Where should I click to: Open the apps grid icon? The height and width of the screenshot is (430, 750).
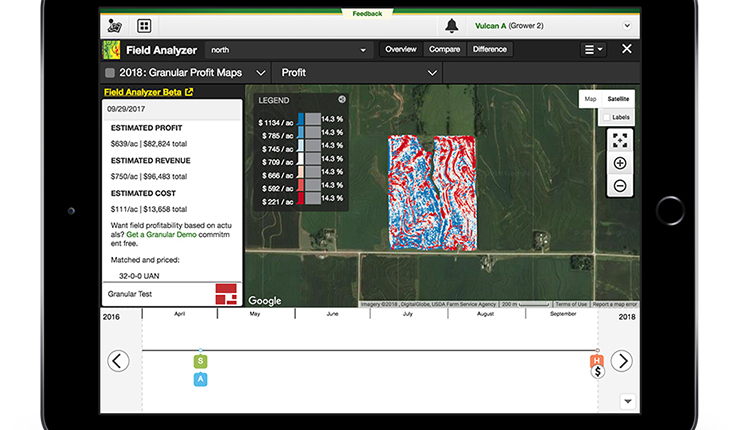pyautogui.click(x=144, y=26)
